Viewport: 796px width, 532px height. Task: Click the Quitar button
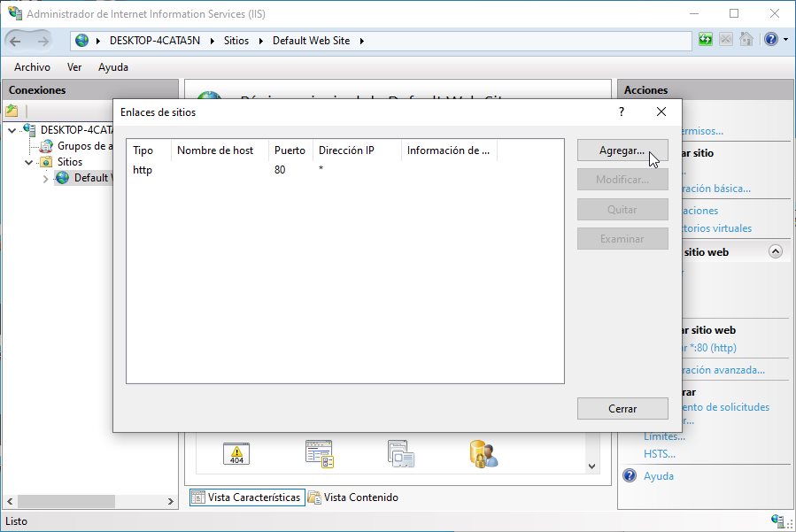point(622,209)
